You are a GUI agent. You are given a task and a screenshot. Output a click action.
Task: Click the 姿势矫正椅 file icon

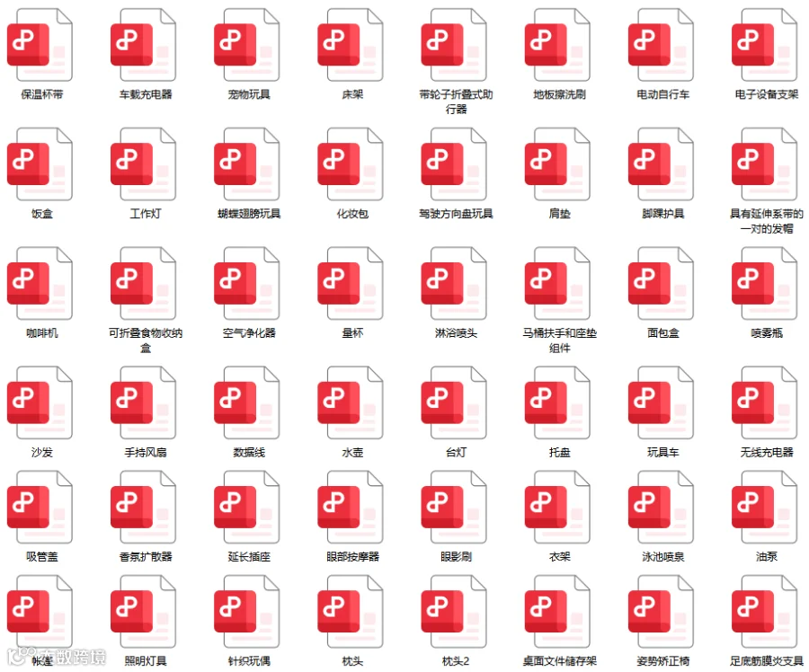click(x=661, y=612)
